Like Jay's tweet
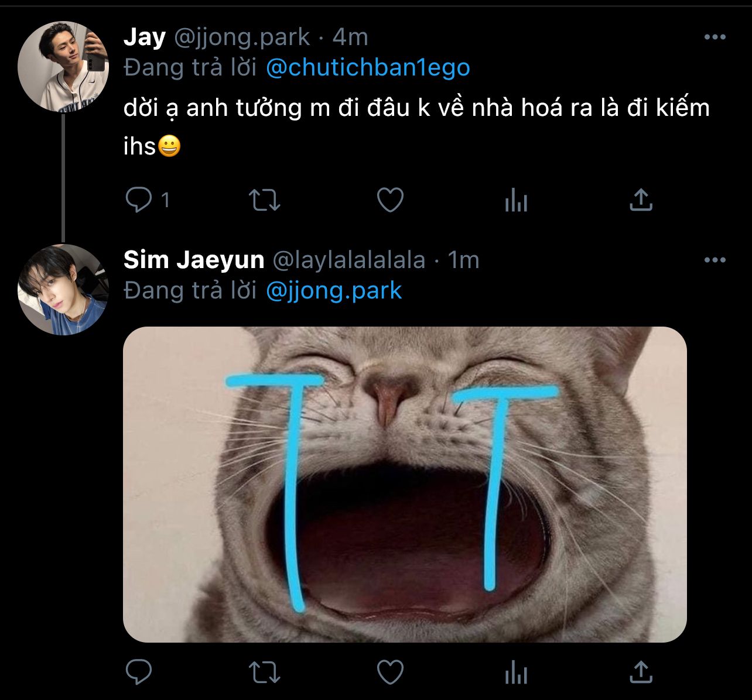This screenshot has height=700, width=752. (390, 200)
